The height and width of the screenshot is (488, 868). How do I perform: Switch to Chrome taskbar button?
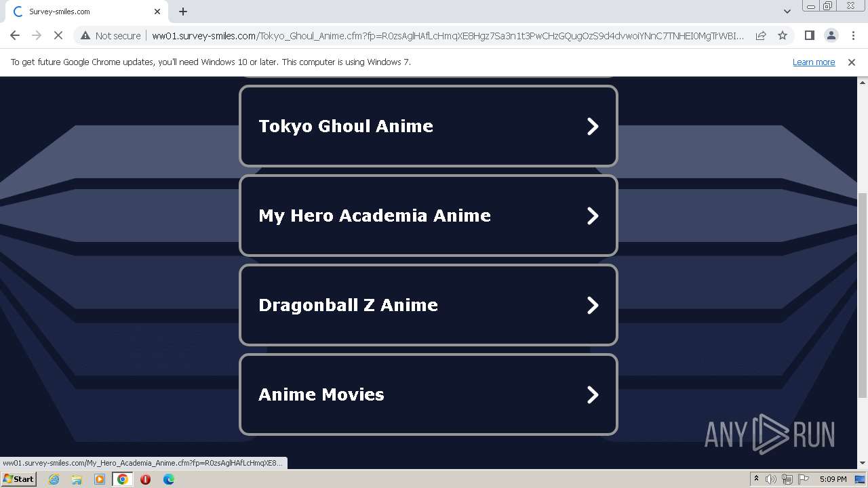pos(122,479)
